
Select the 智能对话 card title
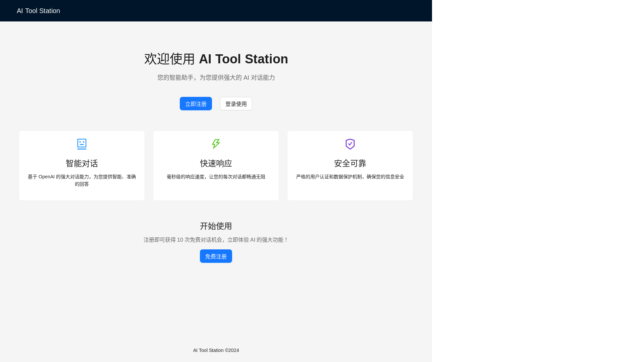point(82,163)
